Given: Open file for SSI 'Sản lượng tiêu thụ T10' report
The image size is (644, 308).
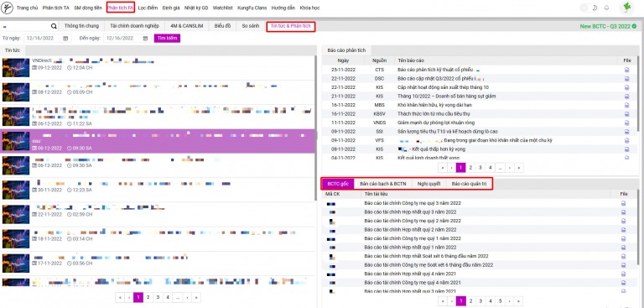Looking at the screenshot, I should [626, 132].
